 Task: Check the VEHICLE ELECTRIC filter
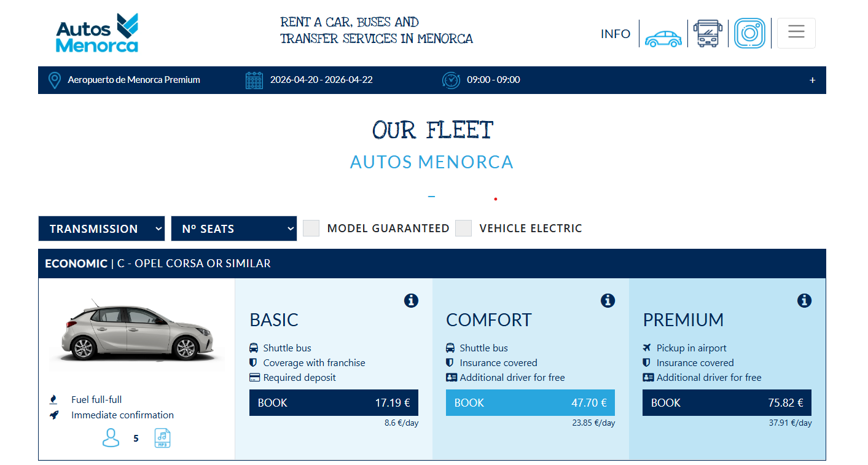[463, 228]
